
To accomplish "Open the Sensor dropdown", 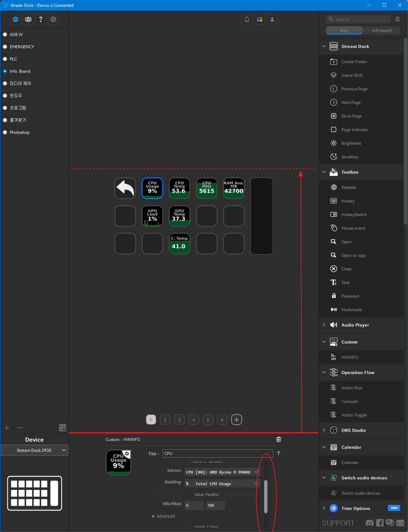I will tap(222, 472).
